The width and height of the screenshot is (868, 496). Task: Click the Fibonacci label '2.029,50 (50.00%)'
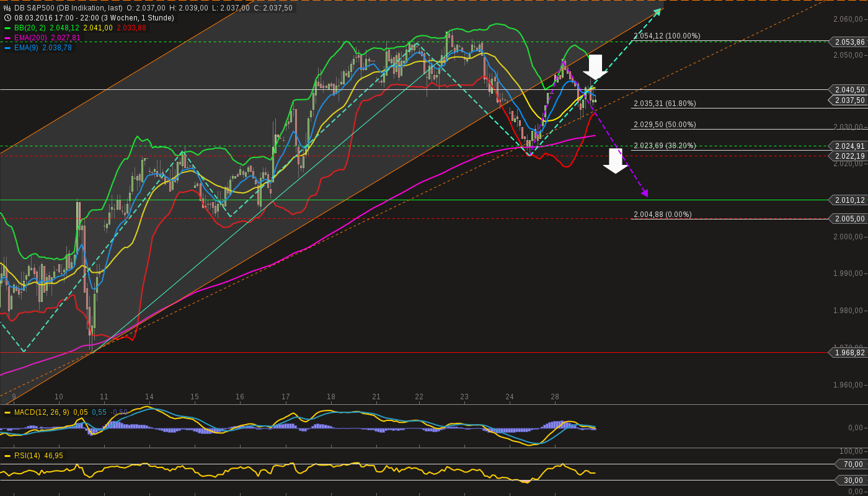point(665,125)
